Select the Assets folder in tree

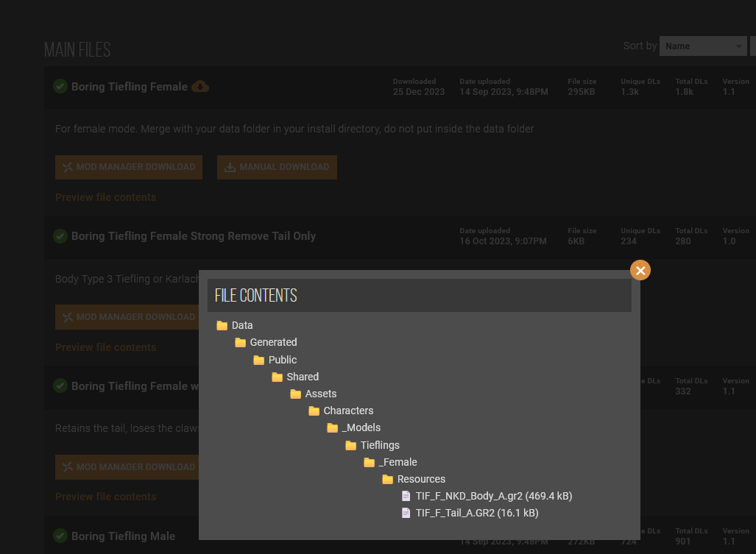point(320,394)
